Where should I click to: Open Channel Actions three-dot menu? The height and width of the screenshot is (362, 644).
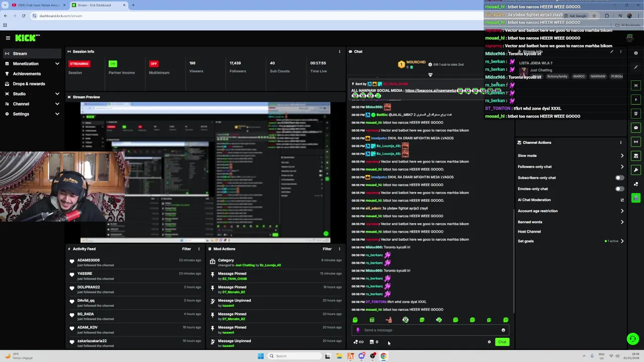coord(620,142)
